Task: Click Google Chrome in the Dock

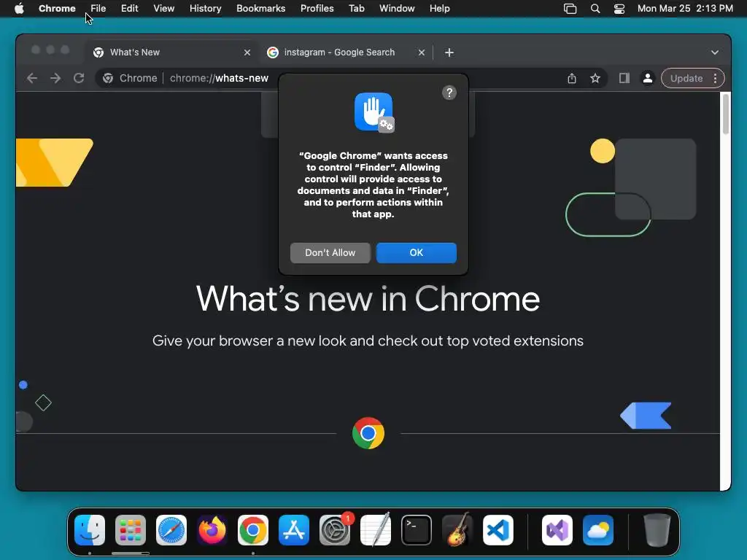Action: point(253,530)
